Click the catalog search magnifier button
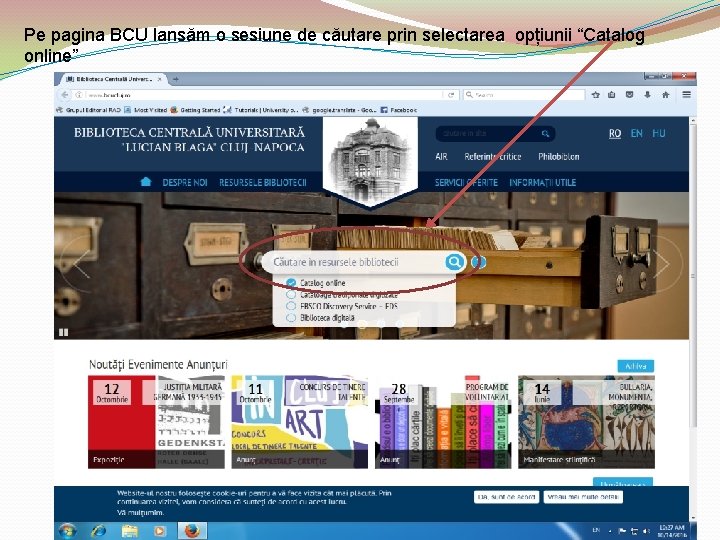720x540 pixels. [x=454, y=262]
